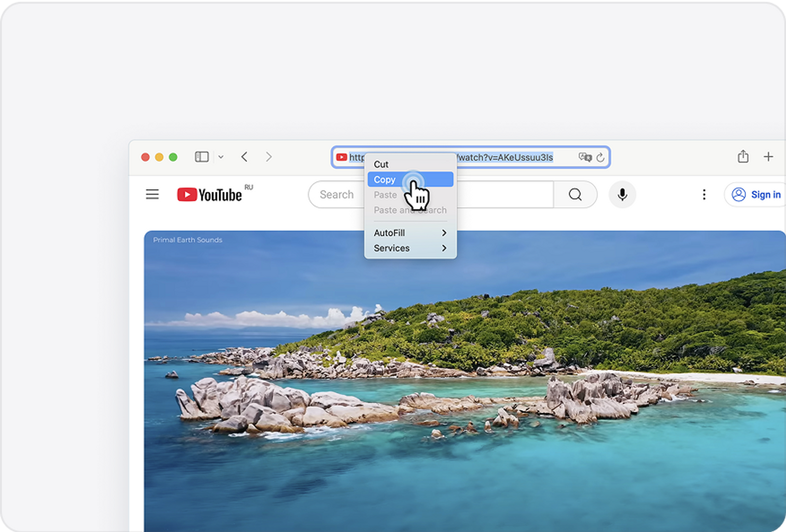Image resolution: width=786 pixels, height=532 pixels.
Task: Open the sidebar options chevron dropdown
Action: click(221, 157)
